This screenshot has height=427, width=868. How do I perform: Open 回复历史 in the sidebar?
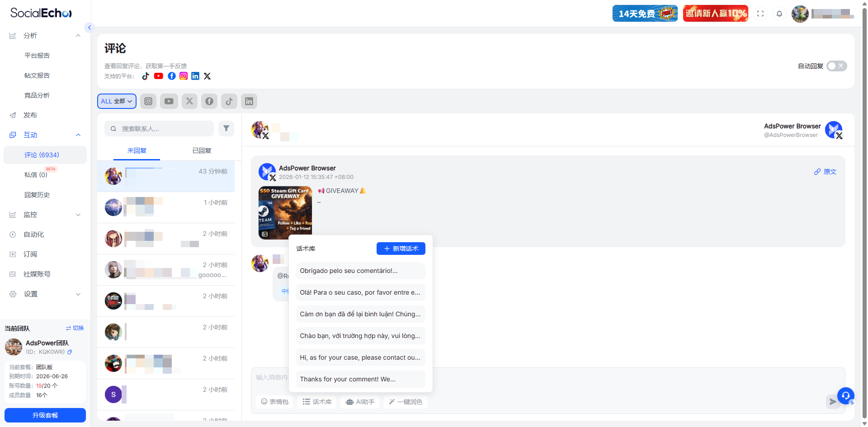point(37,195)
